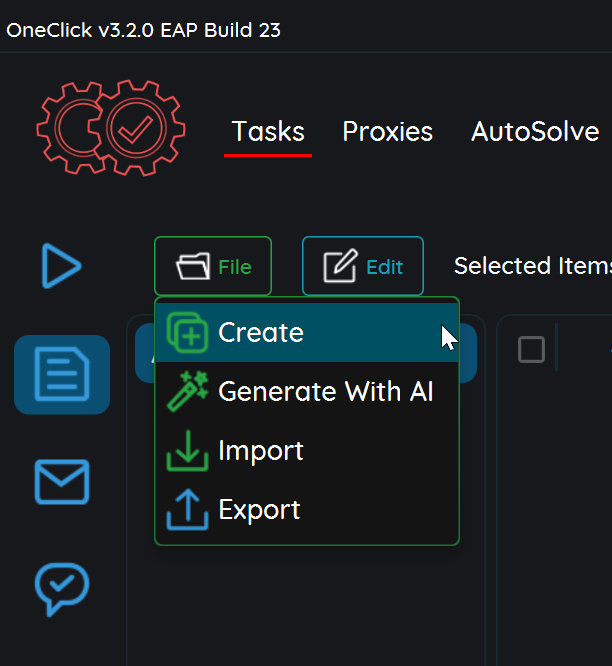Select the document page sidebar icon
This screenshot has height=666, width=612.
click(x=62, y=374)
